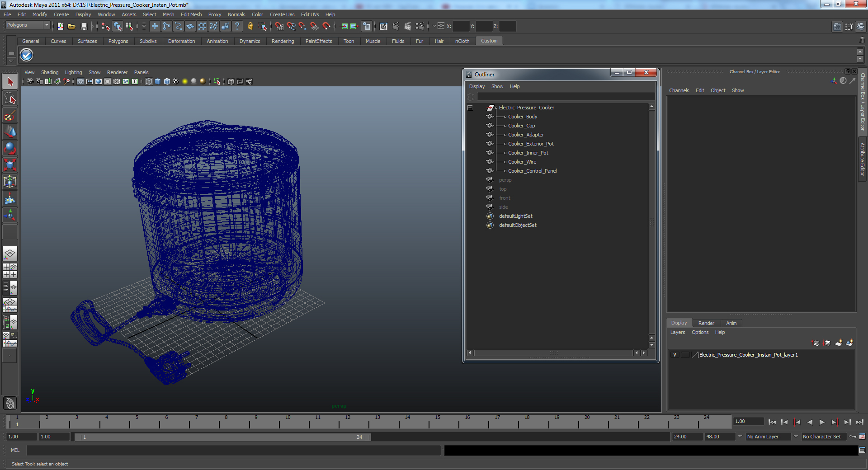
Task: Click the time range slider bar
Action: click(222, 437)
